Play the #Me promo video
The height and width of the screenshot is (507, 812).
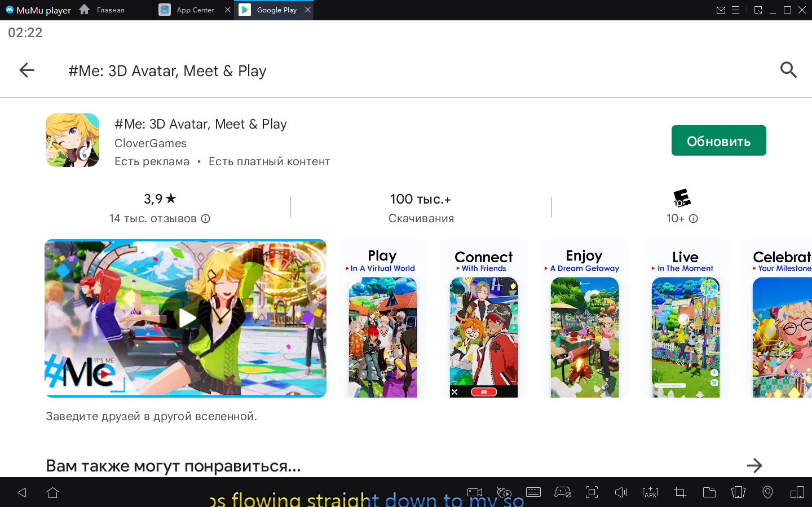pos(186,318)
